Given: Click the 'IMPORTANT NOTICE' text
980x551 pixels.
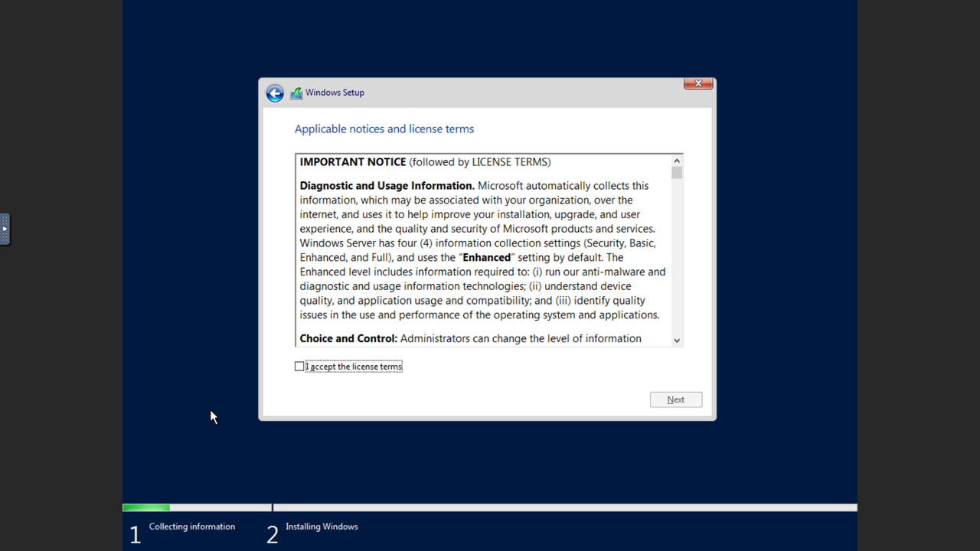Looking at the screenshot, I should pos(353,162).
